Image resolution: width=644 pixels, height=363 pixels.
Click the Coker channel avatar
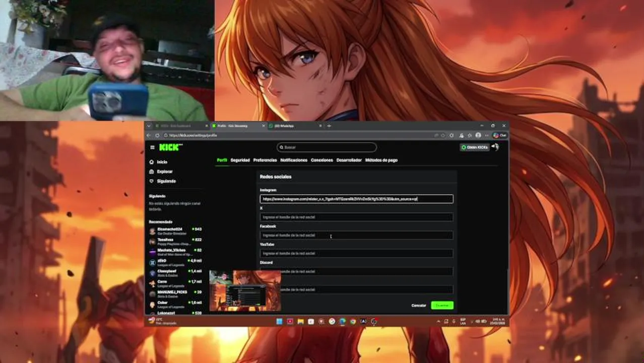152,305
